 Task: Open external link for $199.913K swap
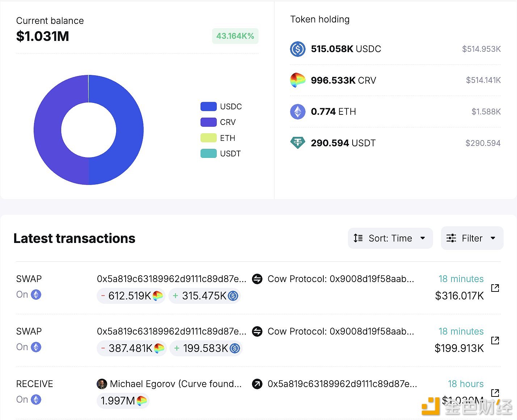[495, 340]
